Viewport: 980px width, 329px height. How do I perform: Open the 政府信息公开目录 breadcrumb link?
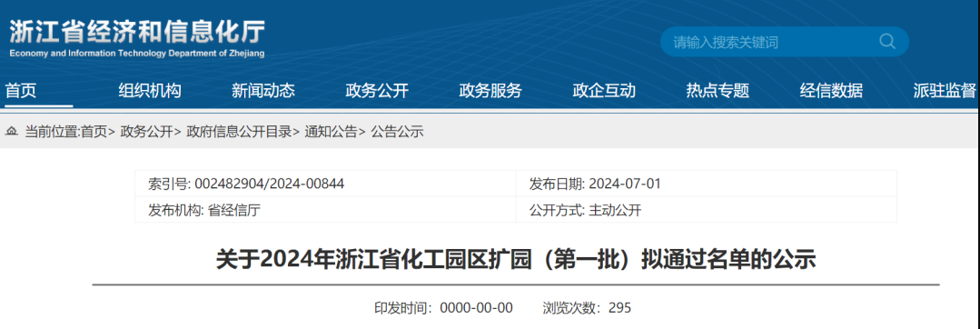coord(239,132)
